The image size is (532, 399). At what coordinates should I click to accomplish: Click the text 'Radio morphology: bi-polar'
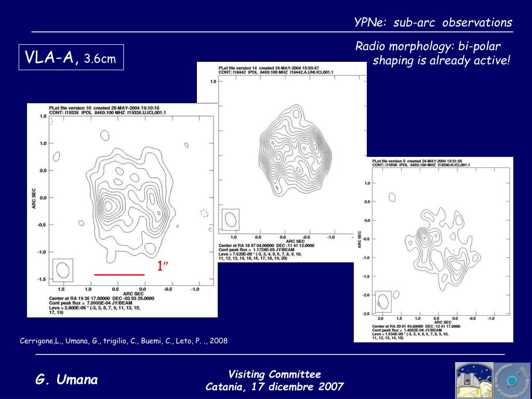coord(428,46)
